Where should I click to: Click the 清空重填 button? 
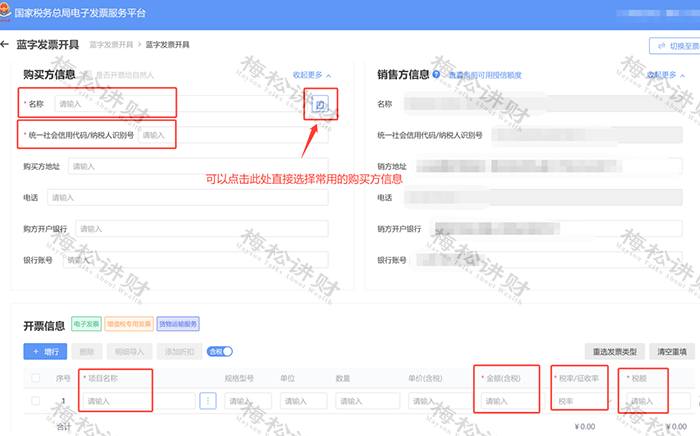pyautogui.click(x=672, y=352)
